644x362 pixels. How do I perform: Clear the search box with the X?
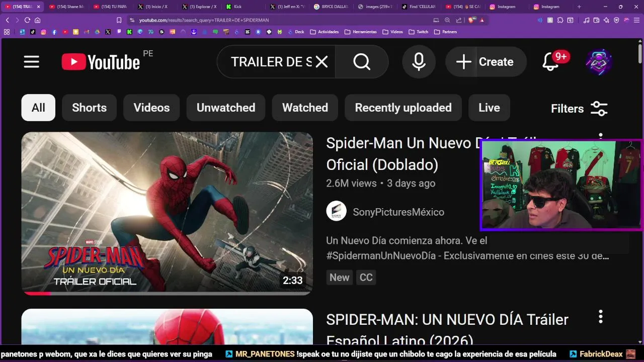(x=321, y=62)
